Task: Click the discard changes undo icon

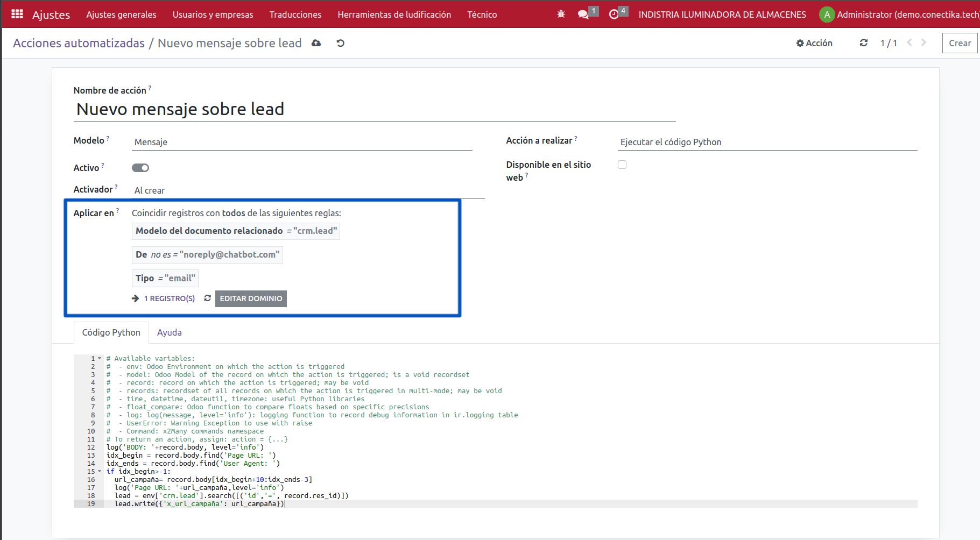Action: point(340,43)
